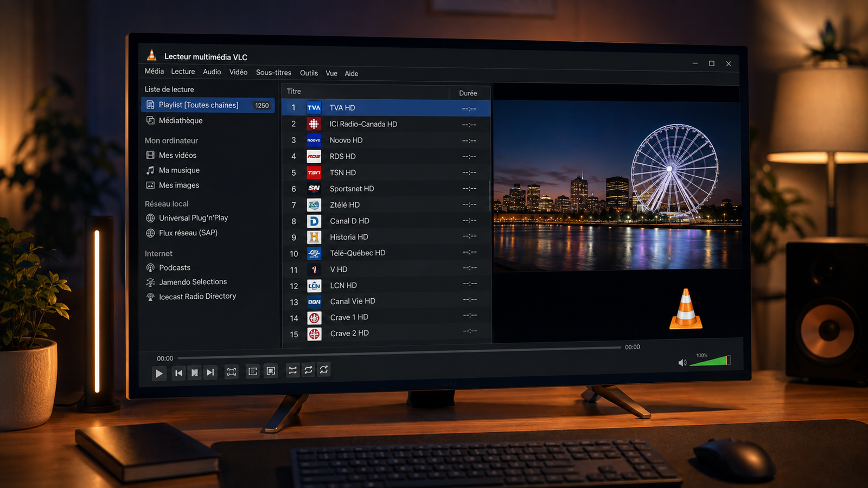Open the Outils menu
The width and height of the screenshot is (868, 488).
pyautogui.click(x=309, y=73)
